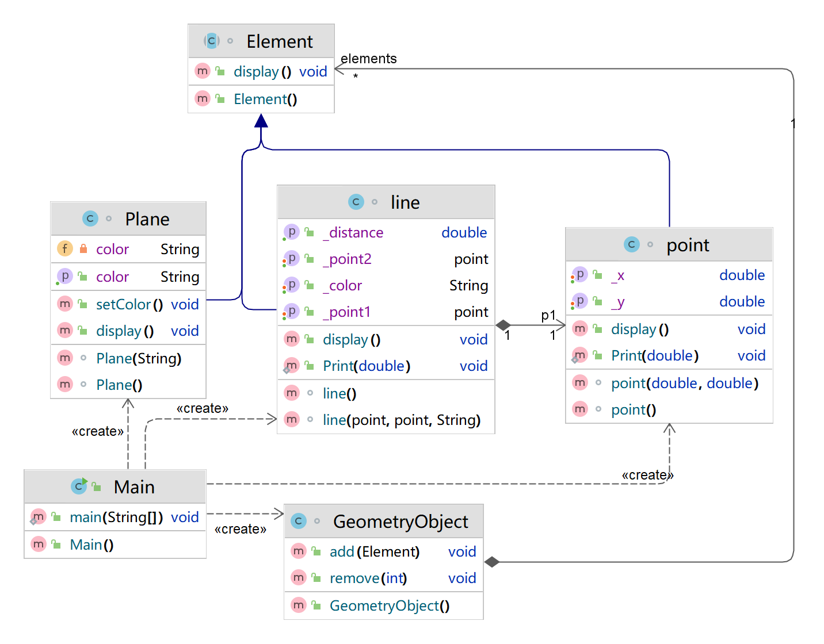Screen dimensions: 824x644
Task: Click the "elements" association label
Action: [369, 59]
